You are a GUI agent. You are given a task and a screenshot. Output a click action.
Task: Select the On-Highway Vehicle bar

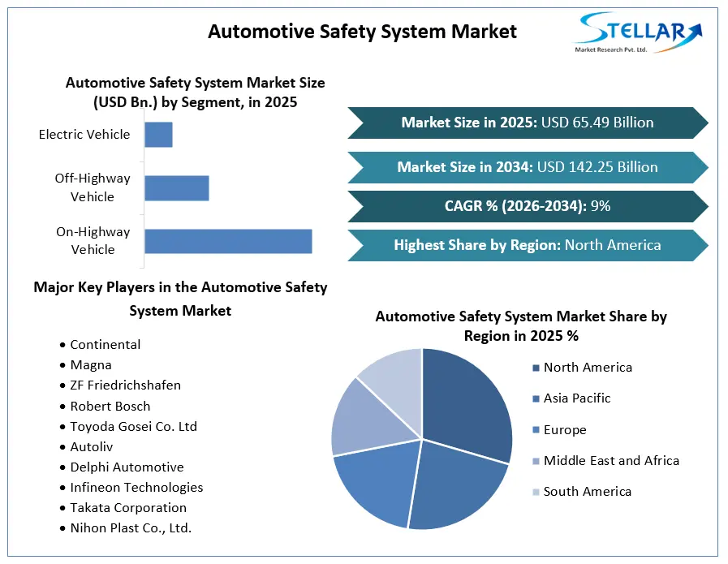[x=228, y=241]
